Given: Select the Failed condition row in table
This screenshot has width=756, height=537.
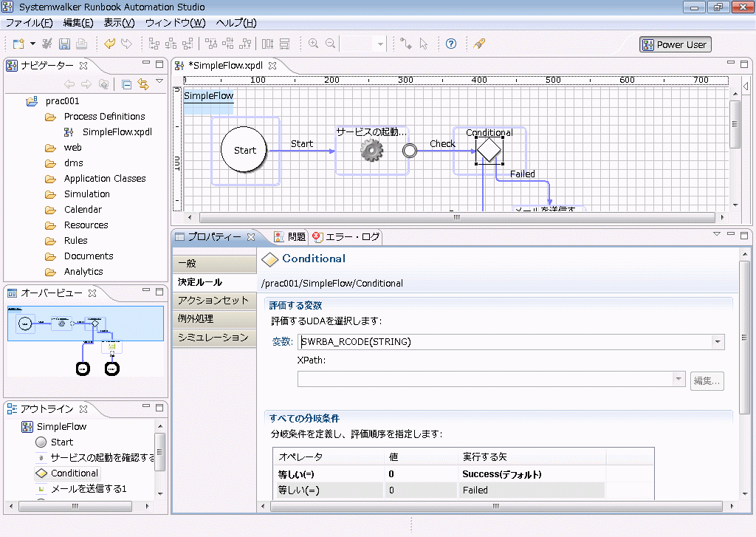Looking at the screenshot, I should (439, 490).
